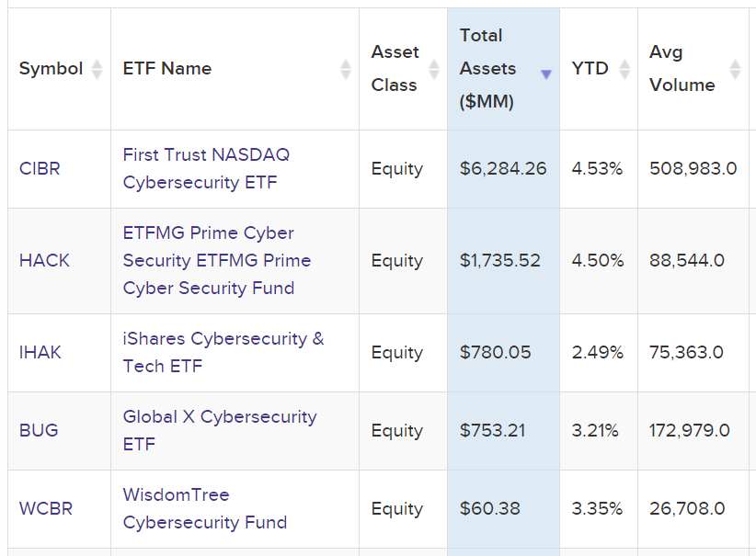Screen dimensions: 756x556
Task: Click the descending arrow on Symbol header
Action: click(97, 74)
